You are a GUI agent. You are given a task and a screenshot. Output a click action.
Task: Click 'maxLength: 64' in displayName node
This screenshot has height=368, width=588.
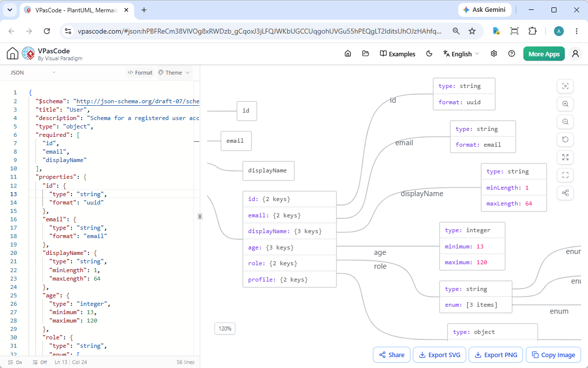coord(514,204)
